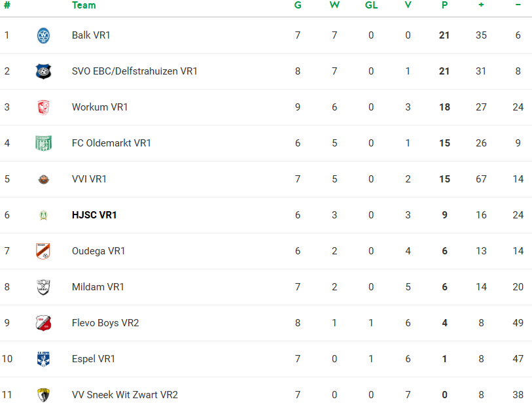Click the W wins column header
Image resolution: width=532 pixels, height=408 pixels.
(334, 5)
